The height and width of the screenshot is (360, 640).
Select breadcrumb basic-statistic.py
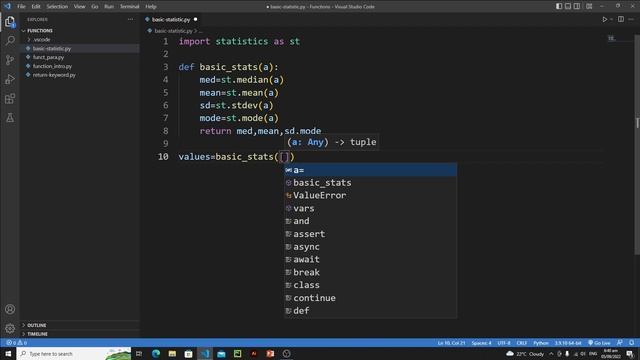coord(173,31)
